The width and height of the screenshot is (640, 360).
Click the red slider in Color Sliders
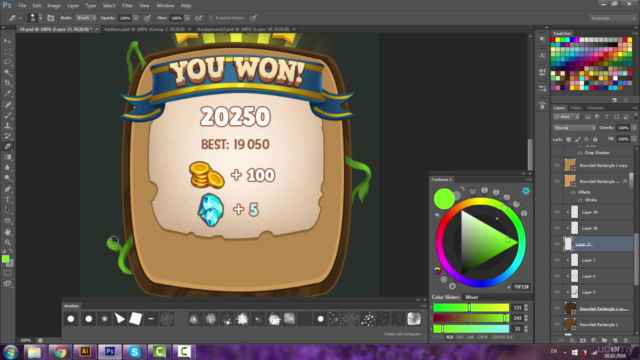471,307
